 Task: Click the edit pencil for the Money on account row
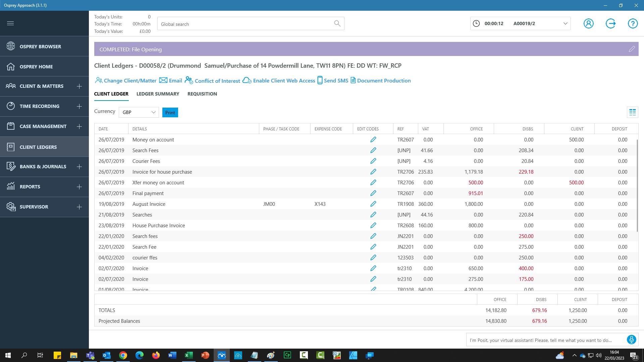pyautogui.click(x=373, y=139)
